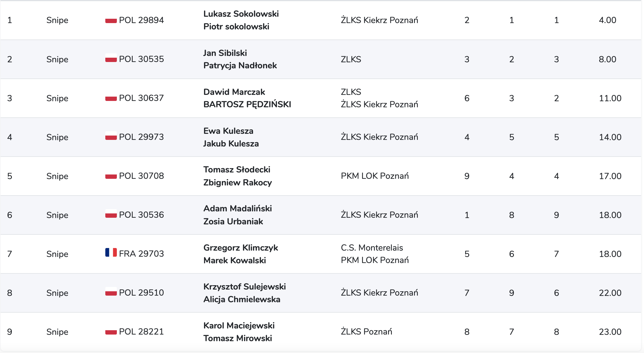Click the Polish flag beside POL 29510
Viewport: 644px width, 353px height.
111,291
